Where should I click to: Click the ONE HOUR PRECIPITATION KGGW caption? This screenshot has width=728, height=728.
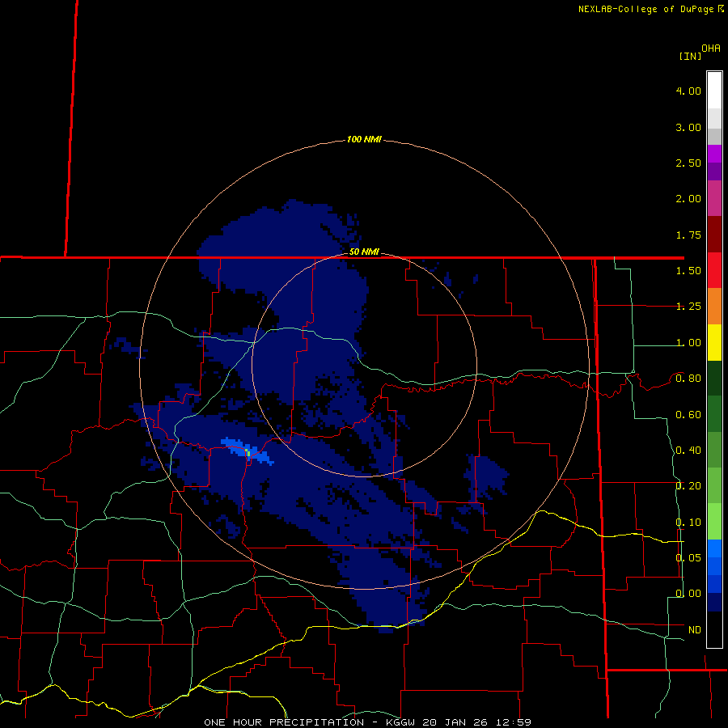pos(368,722)
